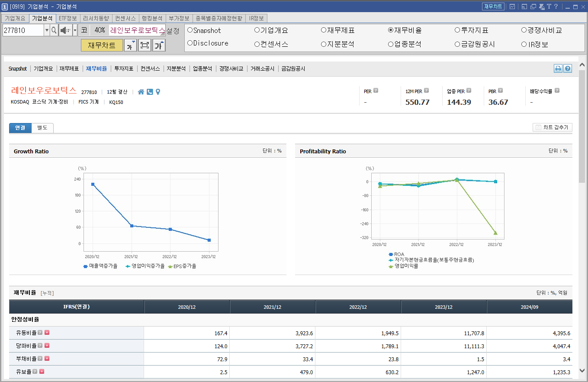The image size is (588, 382).
Task: Expand the 유보율 row with plus icon
Action: [42, 372]
